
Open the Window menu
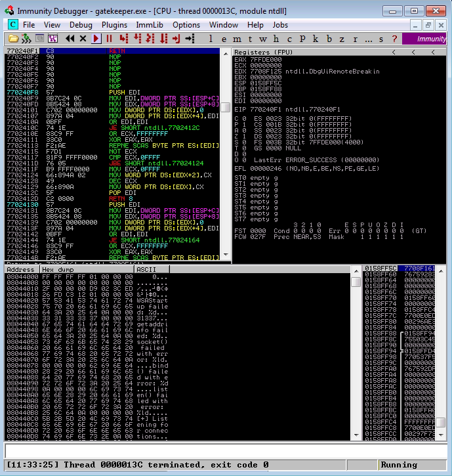click(x=224, y=25)
